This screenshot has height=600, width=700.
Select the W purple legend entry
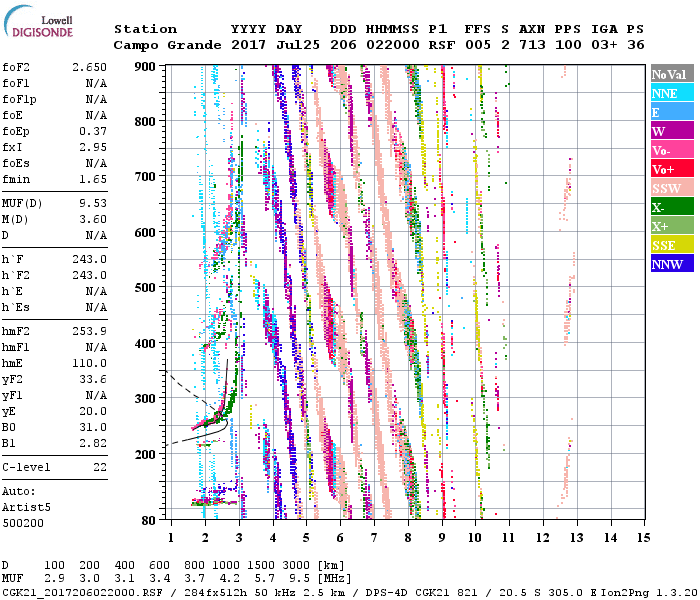(670, 131)
